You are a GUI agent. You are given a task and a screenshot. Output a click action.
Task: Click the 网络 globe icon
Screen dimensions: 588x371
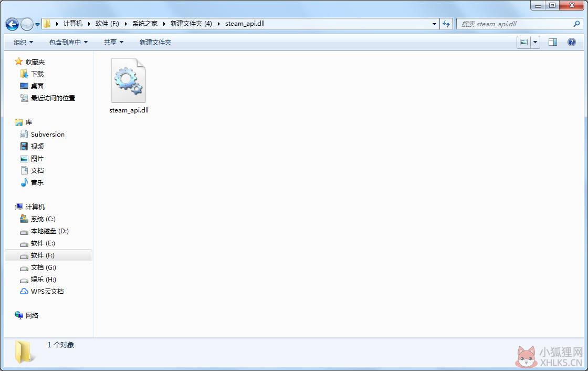[x=19, y=315]
